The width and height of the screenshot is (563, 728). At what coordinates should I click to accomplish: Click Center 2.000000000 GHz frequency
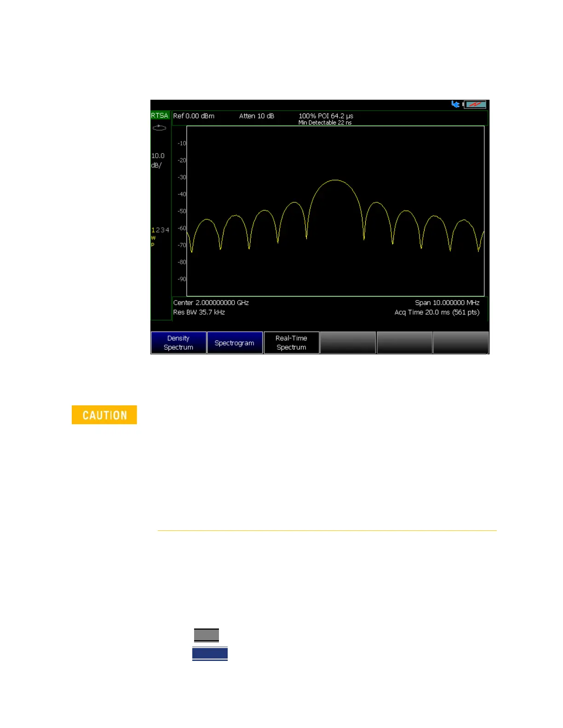(211, 302)
